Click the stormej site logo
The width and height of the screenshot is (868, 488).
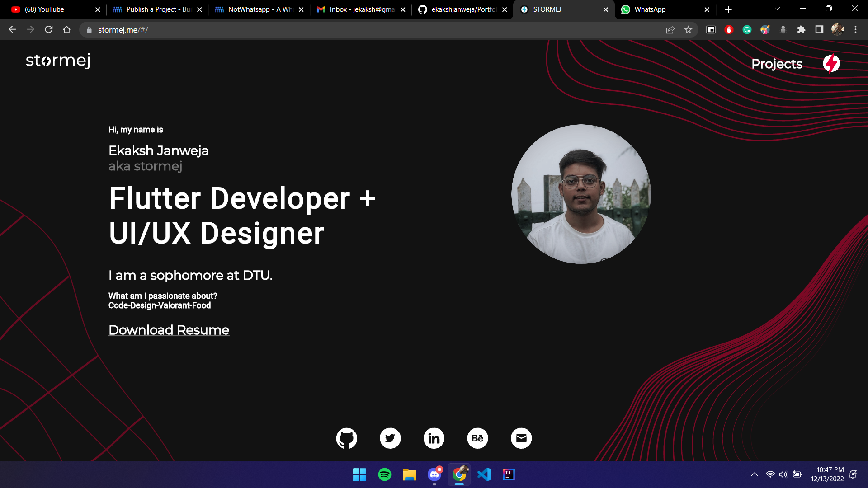[x=58, y=61]
